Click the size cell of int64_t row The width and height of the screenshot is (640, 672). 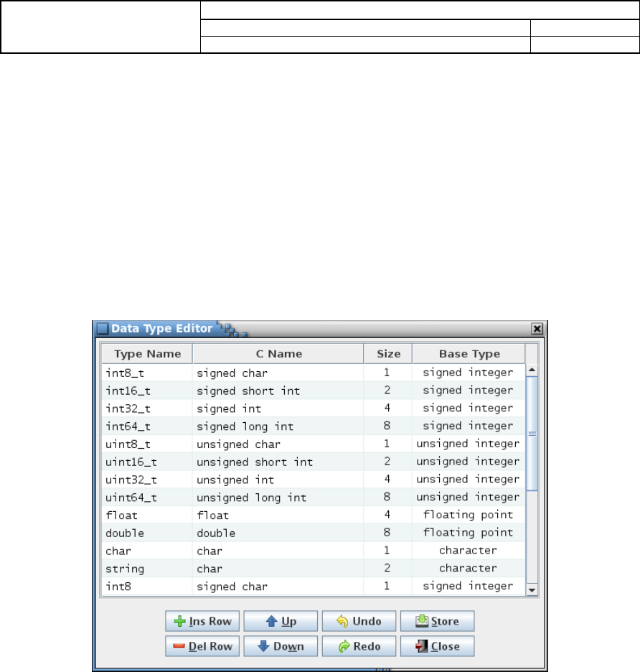[388, 426]
